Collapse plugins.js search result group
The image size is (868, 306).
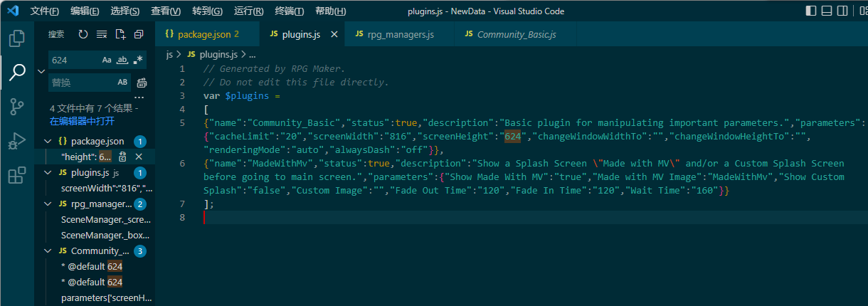(x=48, y=173)
